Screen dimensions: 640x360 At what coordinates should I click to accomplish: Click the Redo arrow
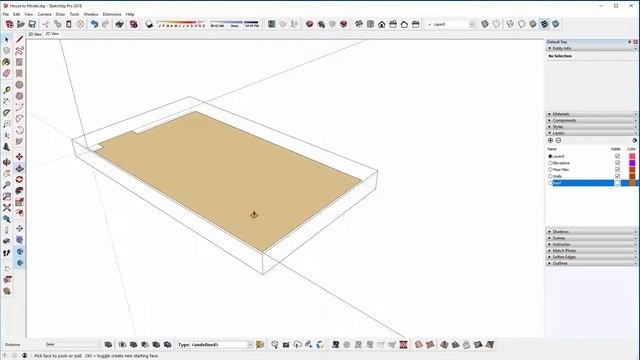point(106,24)
